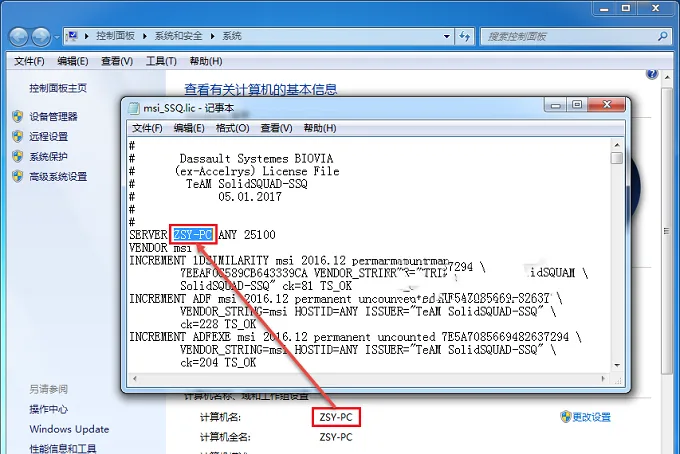Viewport: 680px width, 454px height.
Task: Open Notepad 格式(O) menu
Action: click(232, 128)
